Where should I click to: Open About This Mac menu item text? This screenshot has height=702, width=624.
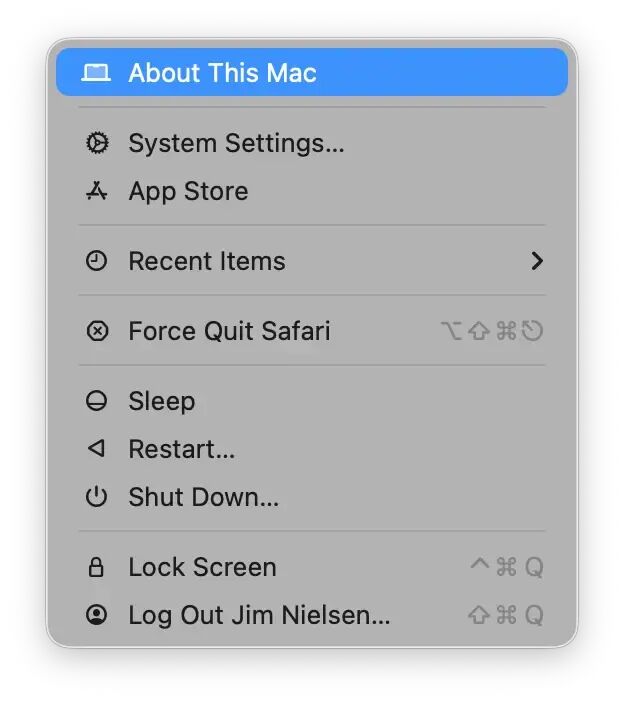click(x=222, y=73)
